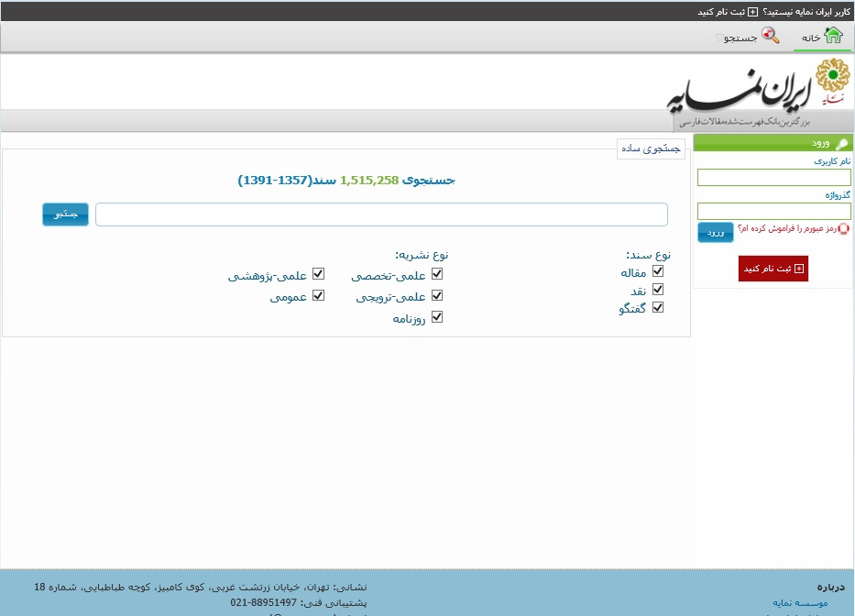Open the جستجو dropdown menu arrow
The height and width of the screenshot is (616, 855).
718,38
